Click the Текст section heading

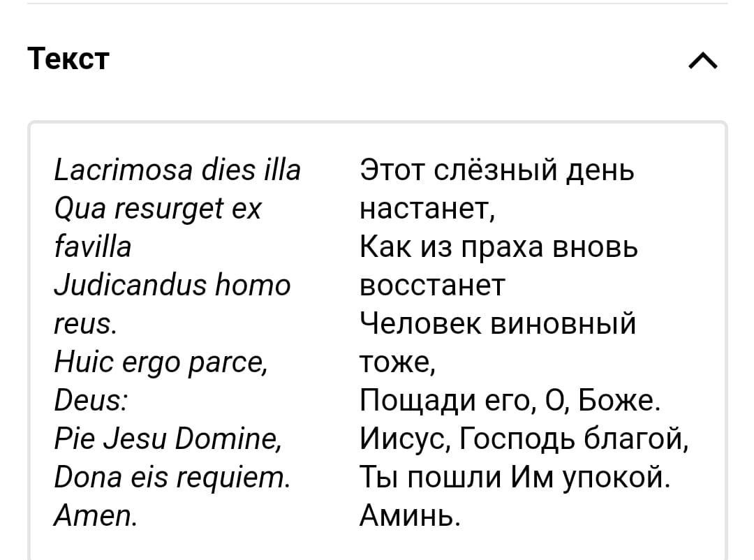click(x=68, y=59)
